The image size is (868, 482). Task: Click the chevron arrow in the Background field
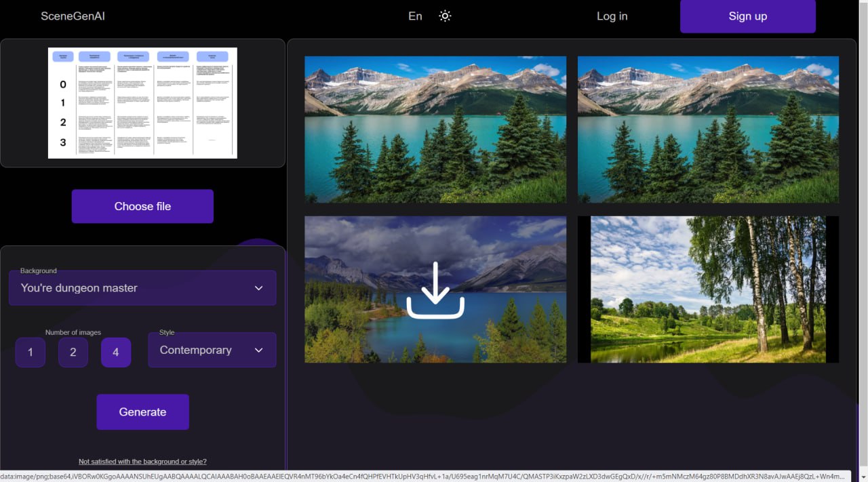(x=258, y=288)
